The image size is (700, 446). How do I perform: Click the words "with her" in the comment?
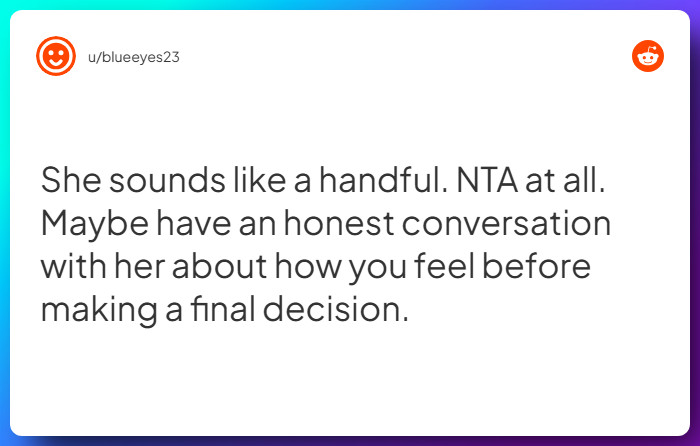point(106,266)
